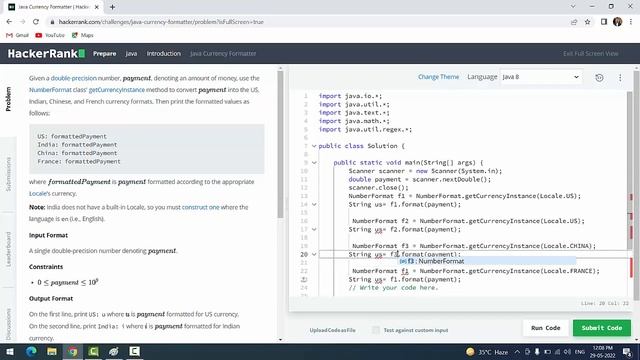Screen dimensions: 640x360
Task: Open Microsoft Edge from taskbar
Action: coord(31,351)
